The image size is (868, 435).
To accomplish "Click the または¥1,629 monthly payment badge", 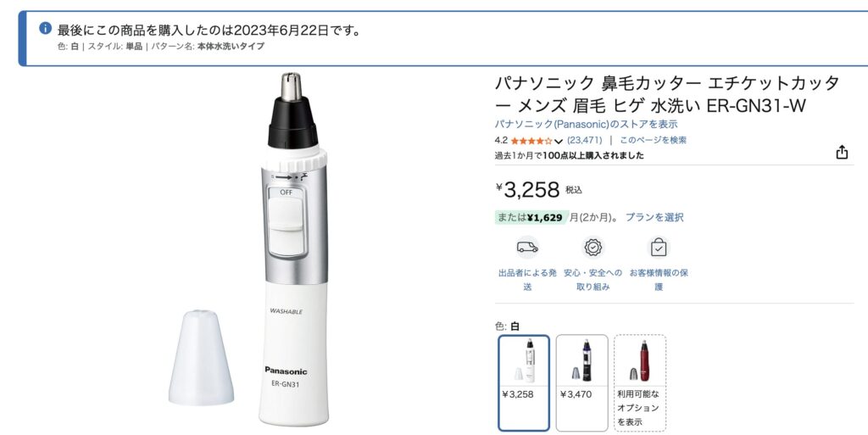I will click(x=530, y=217).
